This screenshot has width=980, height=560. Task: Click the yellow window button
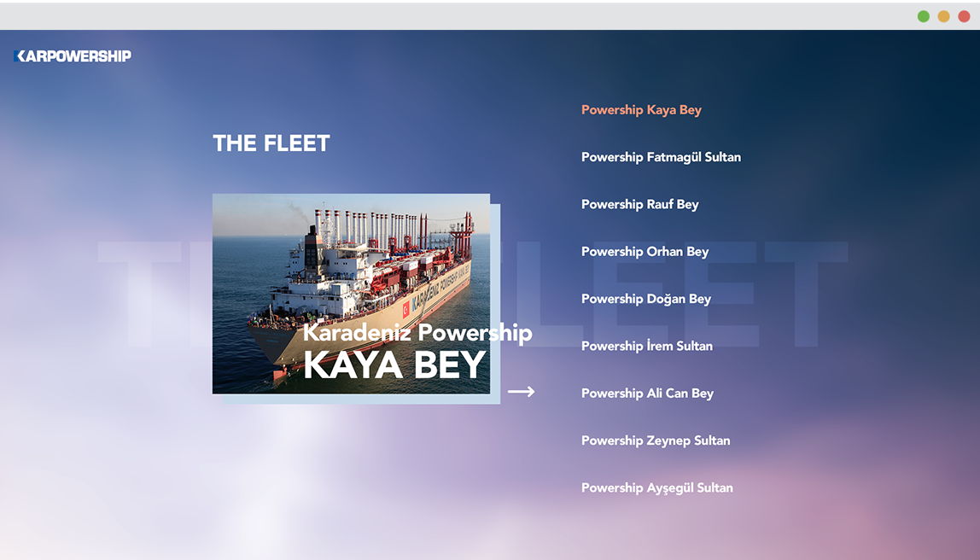point(944,16)
